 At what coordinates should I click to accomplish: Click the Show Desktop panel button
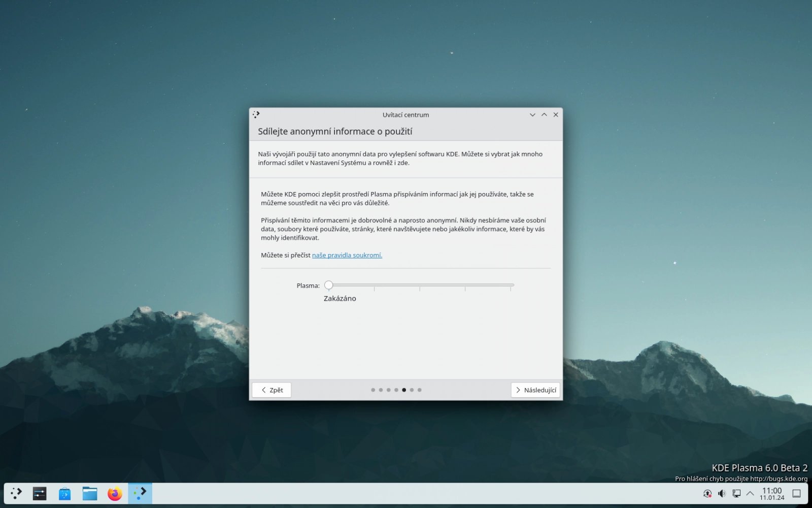click(x=797, y=493)
